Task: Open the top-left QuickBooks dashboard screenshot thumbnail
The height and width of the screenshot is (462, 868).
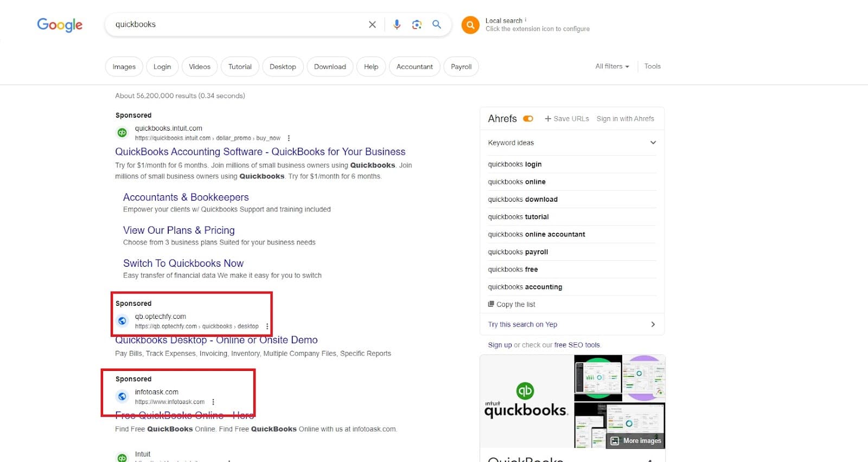Action: 598,377
